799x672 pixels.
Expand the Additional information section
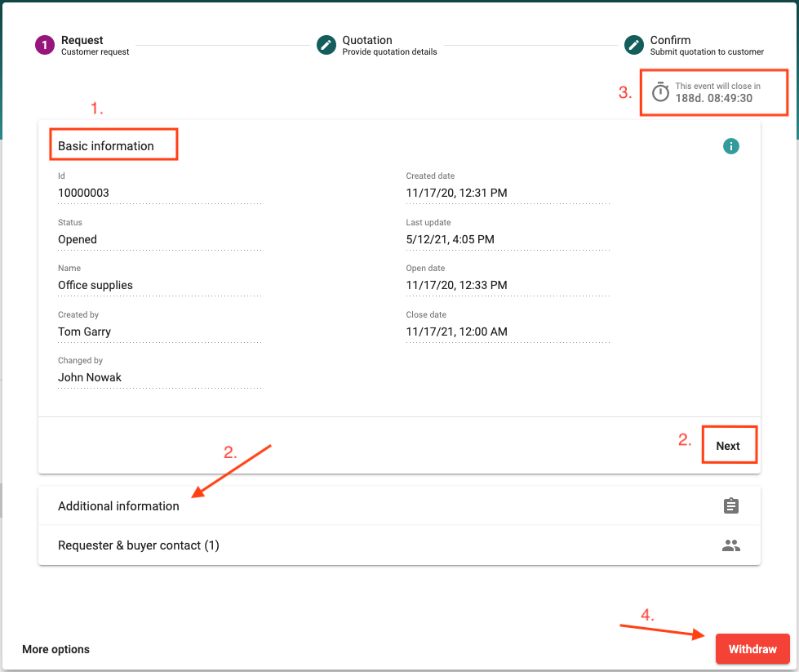(x=118, y=506)
